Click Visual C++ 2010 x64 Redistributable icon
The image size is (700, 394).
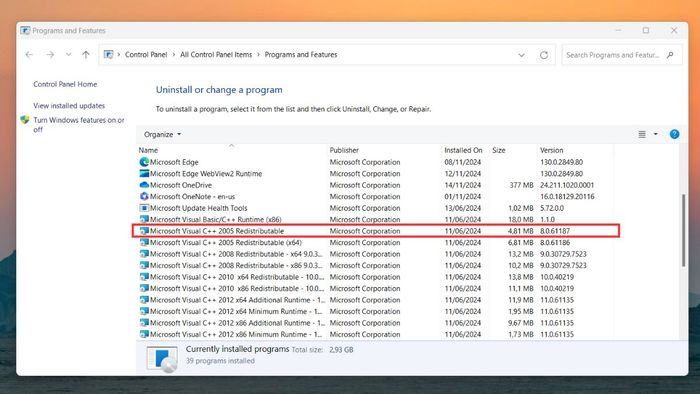pyautogui.click(x=144, y=277)
